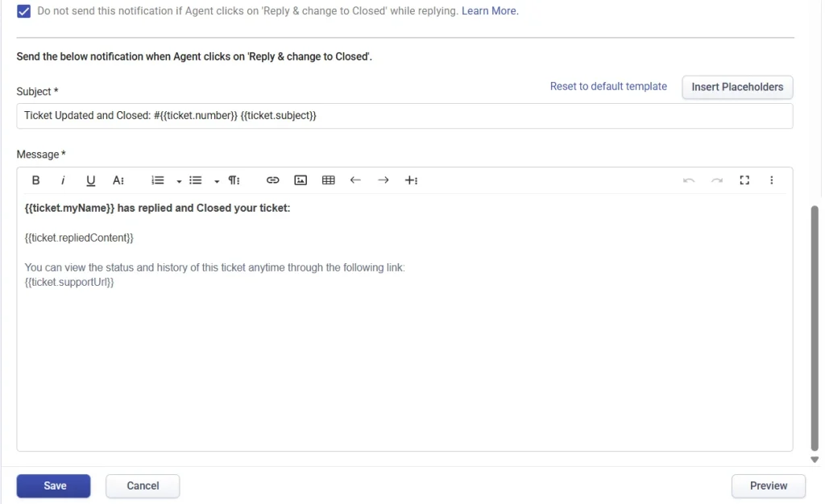
Task: Uncheck the 'Do not send this notification' option
Action: pyautogui.click(x=23, y=11)
